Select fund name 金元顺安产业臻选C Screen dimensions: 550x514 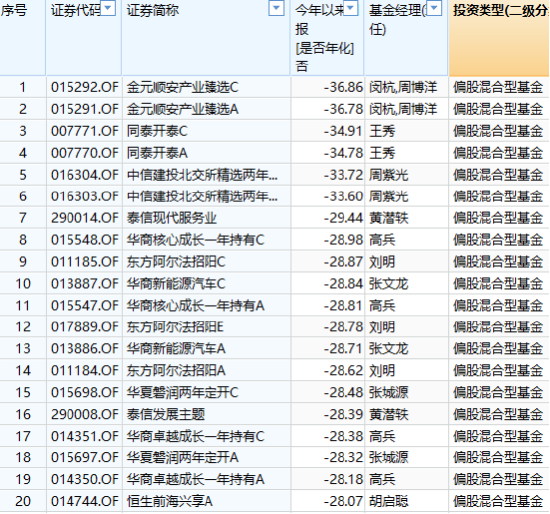[x=182, y=87]
